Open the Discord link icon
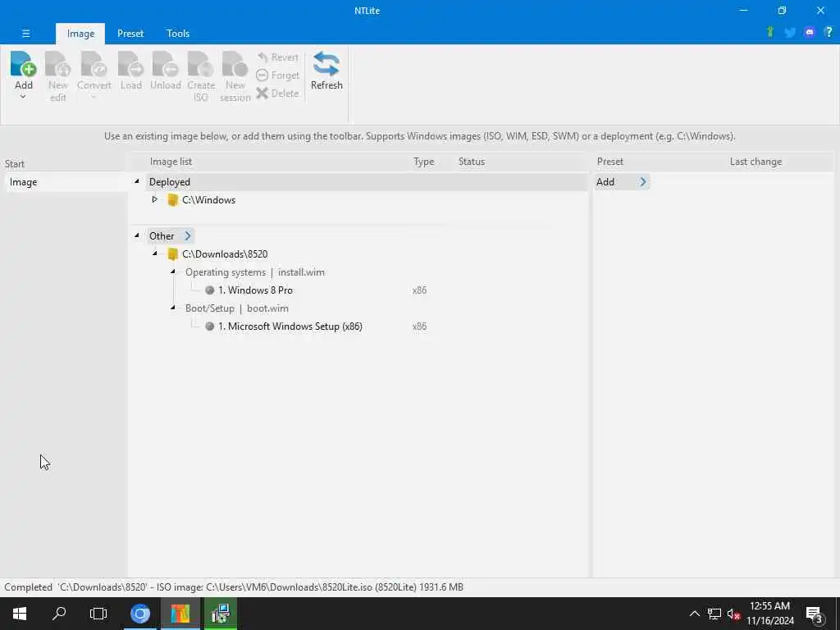 810,32
